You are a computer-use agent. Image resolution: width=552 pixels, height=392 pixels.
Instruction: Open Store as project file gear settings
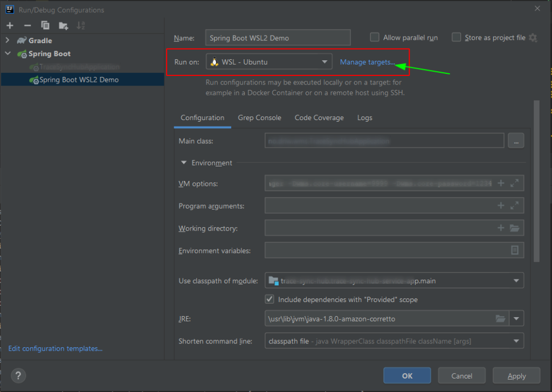pos(533,38)
